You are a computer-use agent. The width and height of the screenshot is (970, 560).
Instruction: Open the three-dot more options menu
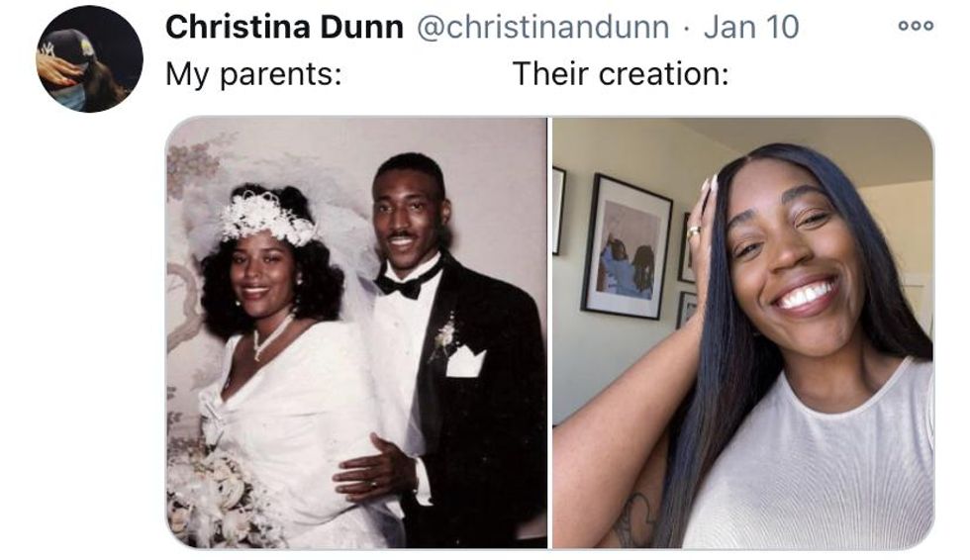click(916, 27)
